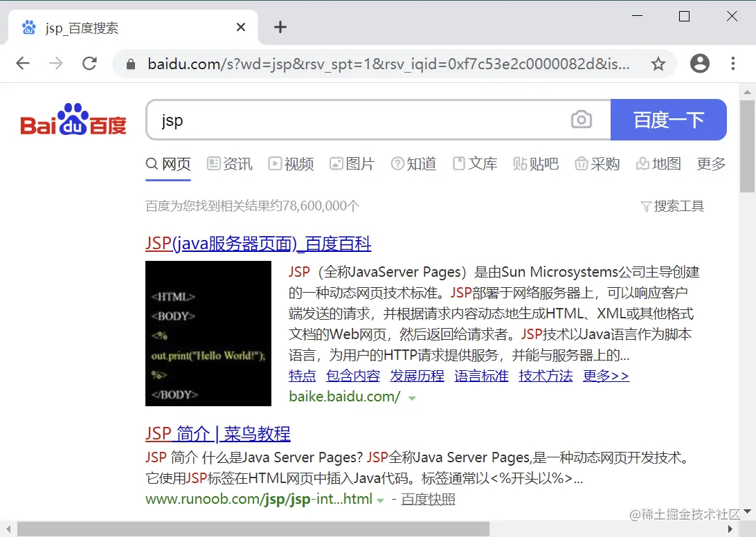Open a new browser tab

[280, 27]
